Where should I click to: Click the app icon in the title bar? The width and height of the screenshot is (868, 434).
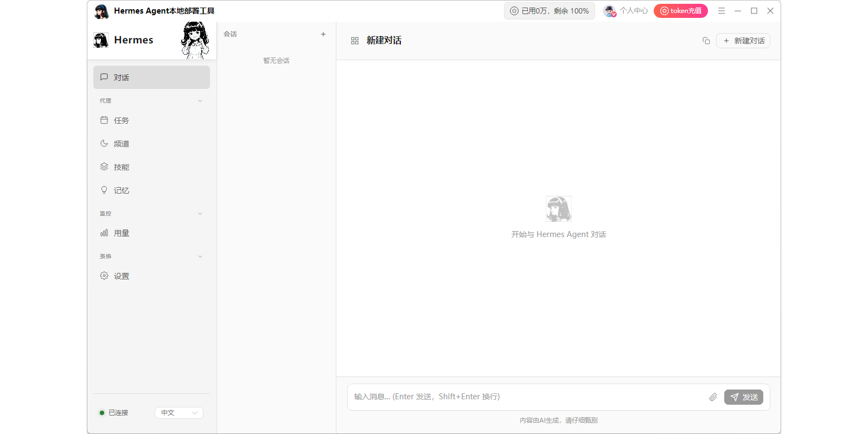[x=101, y=11]
